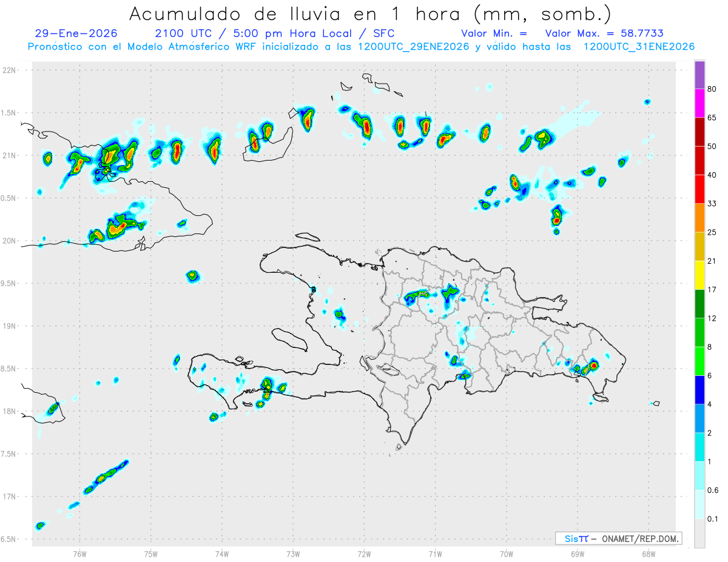Image resolution: width=728 pixels, height=562 pixels.
Task: Select the bright green swatch between 6 and 8
Action: point(699,361)
